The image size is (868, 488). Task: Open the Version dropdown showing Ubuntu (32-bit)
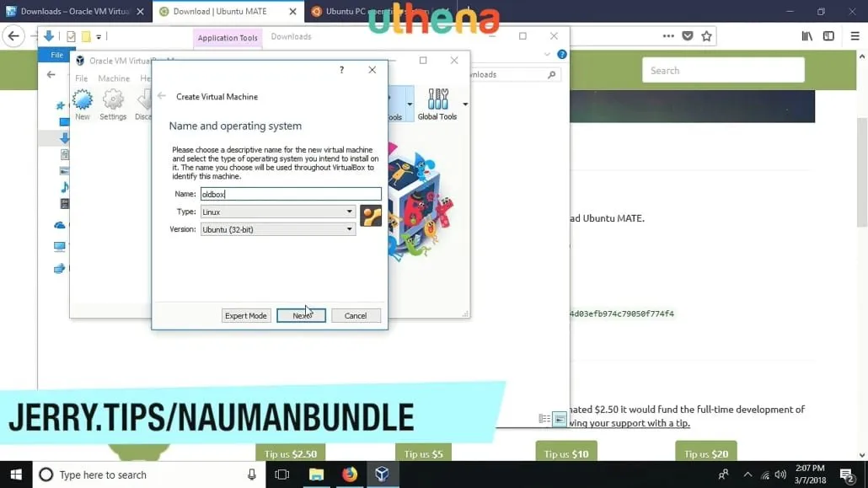[x=277, y=229]
